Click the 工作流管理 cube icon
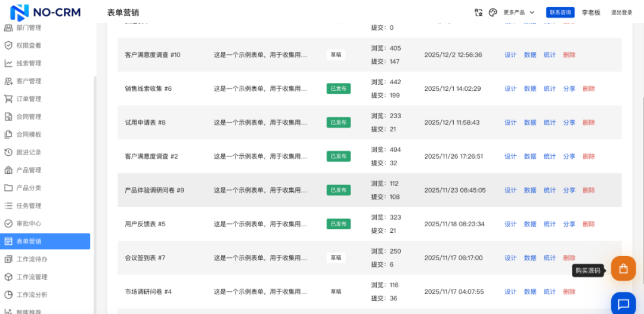This screenshot has width=644, height=314. pyautogui.click(x=8, y=277)
